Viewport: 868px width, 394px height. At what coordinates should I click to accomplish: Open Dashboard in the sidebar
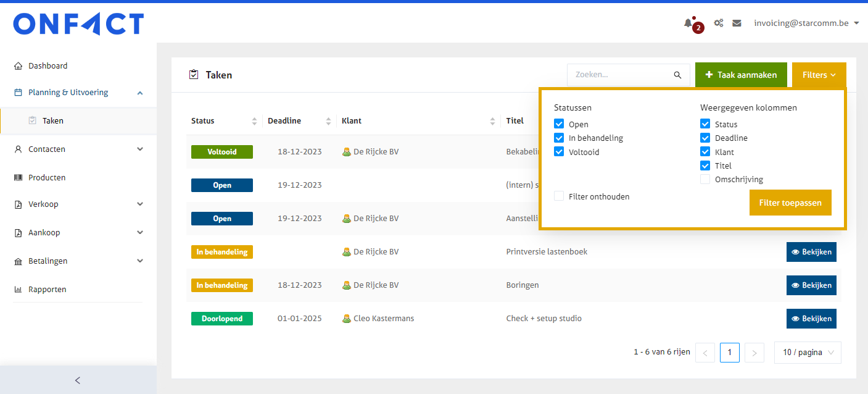[48, 66]
